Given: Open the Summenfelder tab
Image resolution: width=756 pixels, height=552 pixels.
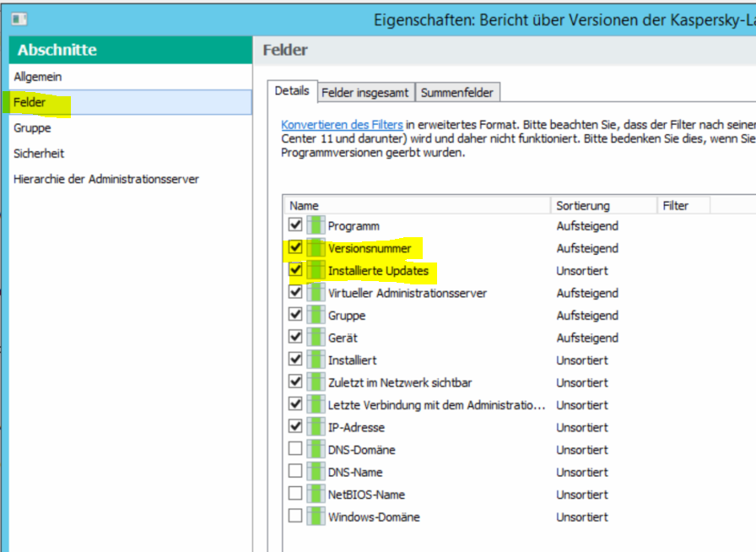Looking at the screenshot, I should tap(457, 93).
